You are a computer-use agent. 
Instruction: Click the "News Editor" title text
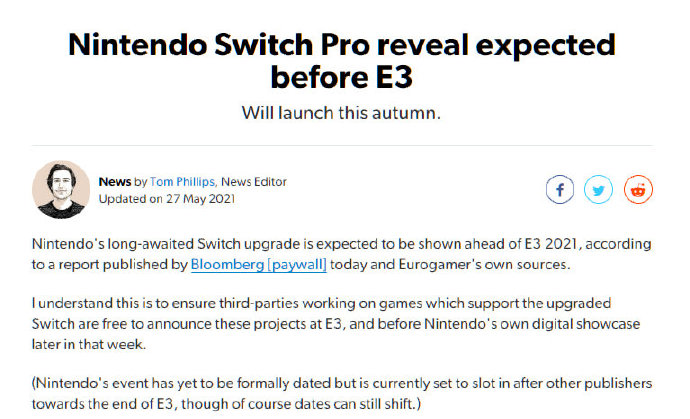tap(254, 182)
